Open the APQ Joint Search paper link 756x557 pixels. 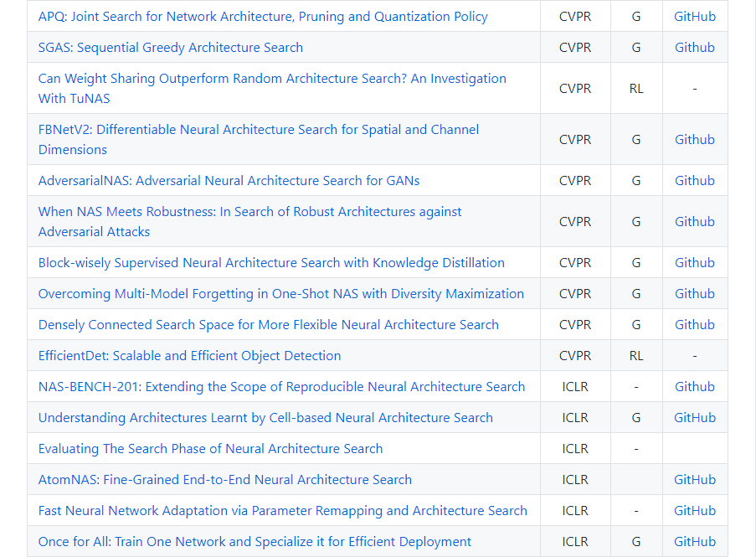[263, 17]
